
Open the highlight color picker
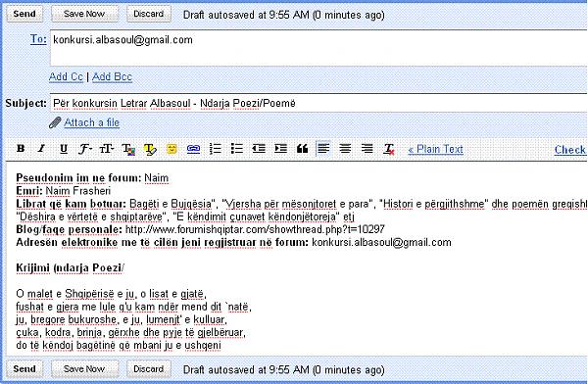click(x=150, y=149)
